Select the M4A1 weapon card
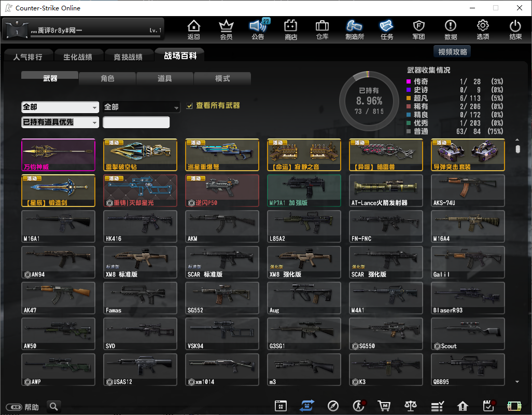The image size is (532, 415). tap(386, 298)
